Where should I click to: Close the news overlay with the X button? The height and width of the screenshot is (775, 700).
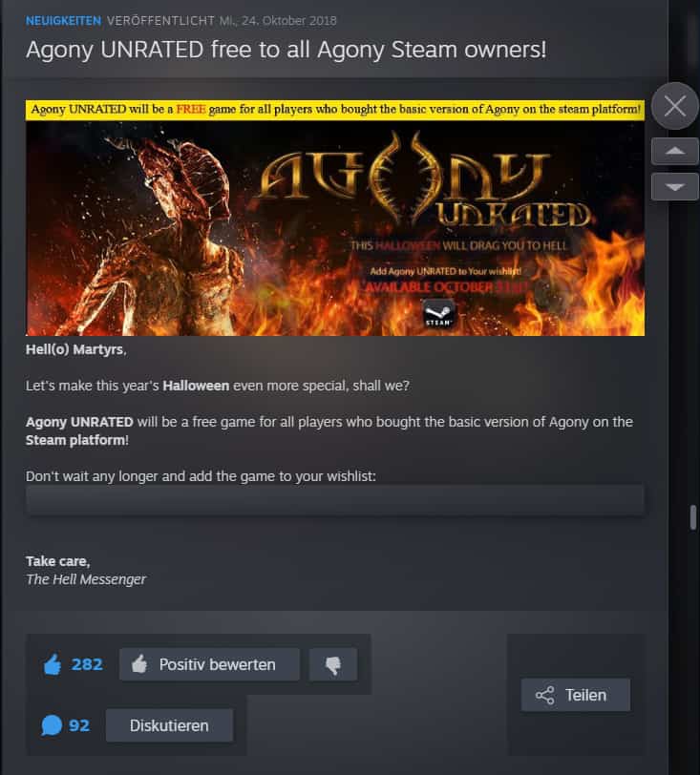tap(675, 106)
